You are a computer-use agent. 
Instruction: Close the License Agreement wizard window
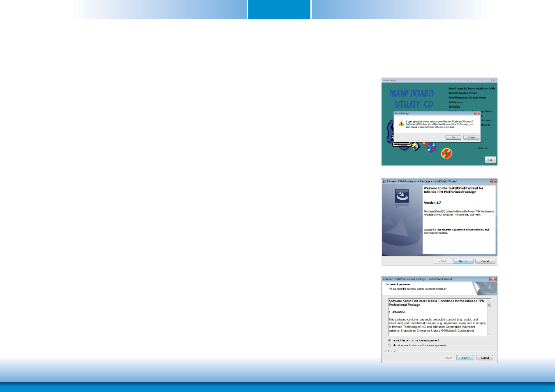click(x=493, y=279)
